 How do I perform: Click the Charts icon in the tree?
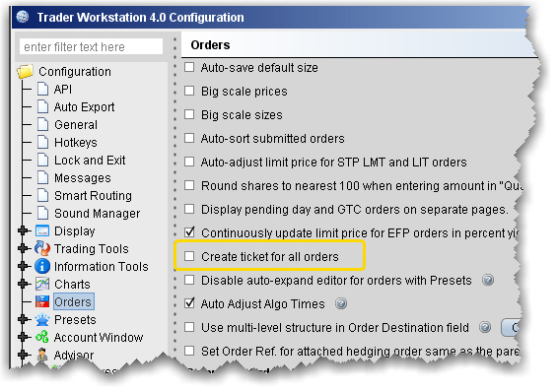42,284
